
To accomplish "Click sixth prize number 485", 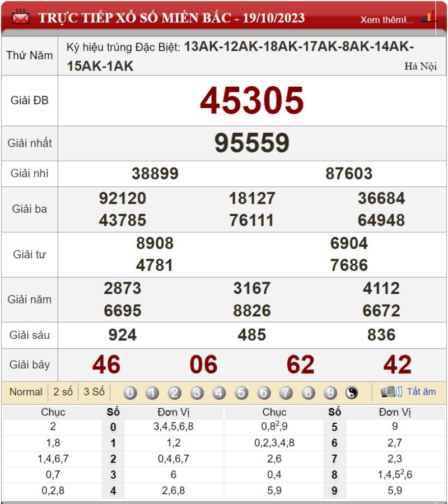I will pyautogui.click(x=252, y=335).
